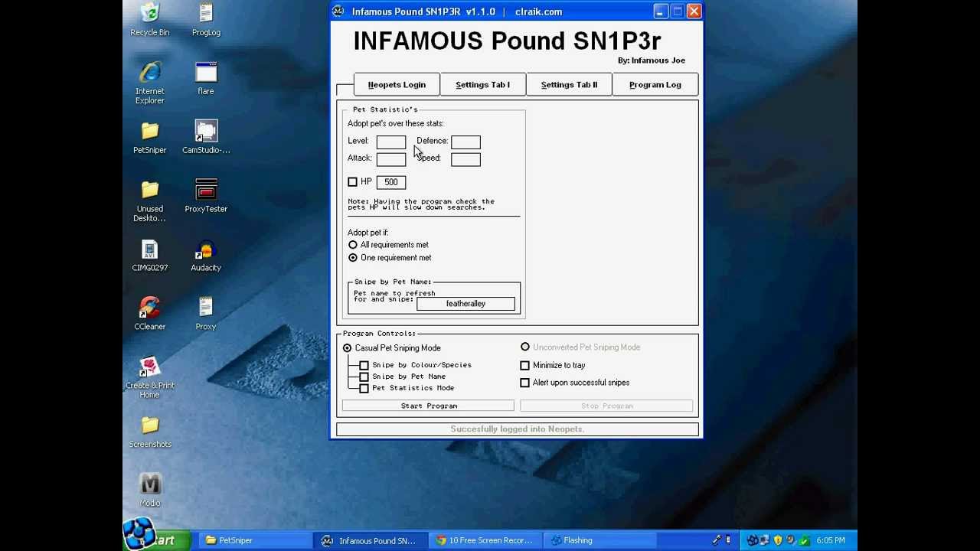This screenshot has height=551, width=980.
Task: Enable the HP checkbox
Action: (353, 182)
